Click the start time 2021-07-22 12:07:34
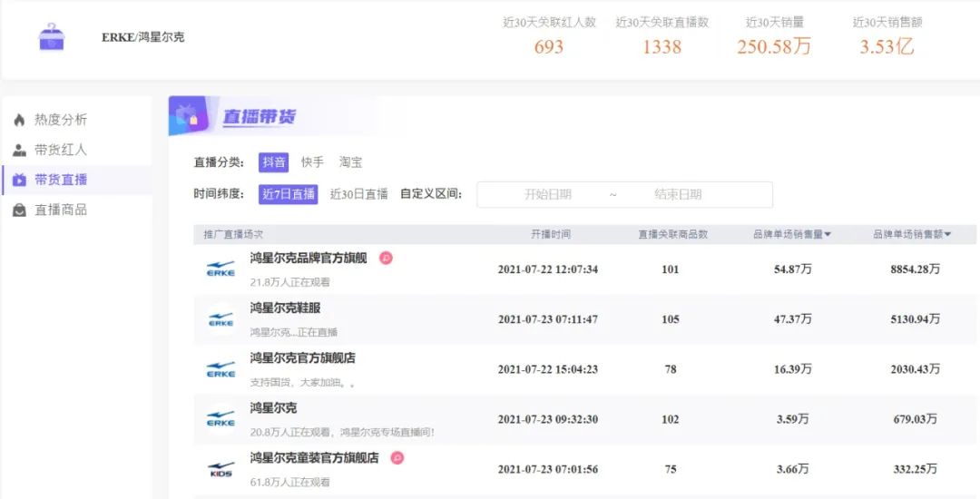 click(x=547, y=269)
